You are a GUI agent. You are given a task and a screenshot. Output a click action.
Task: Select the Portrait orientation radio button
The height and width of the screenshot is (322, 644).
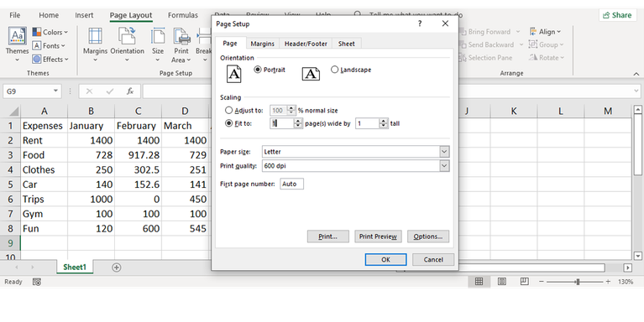pos(258,70)
